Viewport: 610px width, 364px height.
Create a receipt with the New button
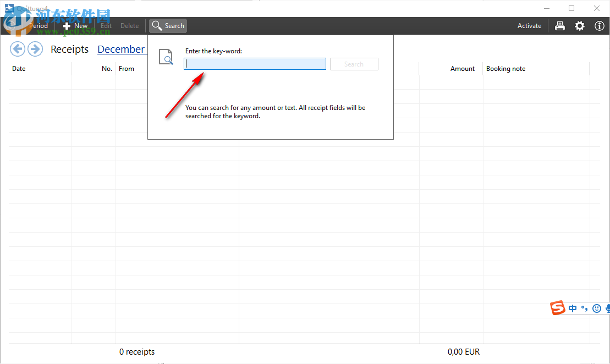[x=75, y=25]
